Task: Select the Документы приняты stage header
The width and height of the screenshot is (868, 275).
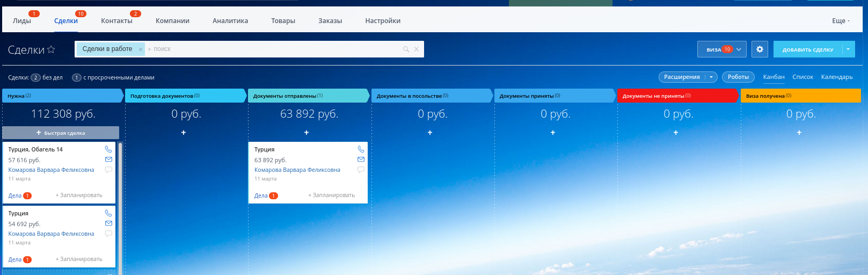Action: [x=555, y=96]
